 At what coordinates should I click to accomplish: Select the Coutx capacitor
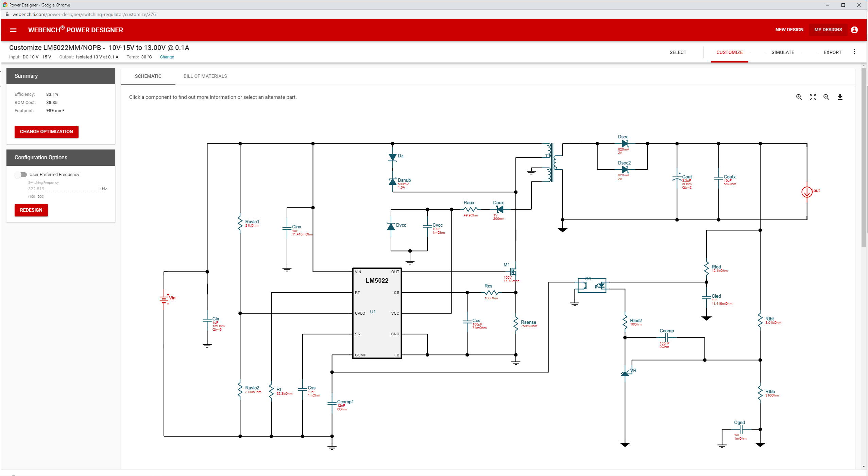[x=719, y=178]
